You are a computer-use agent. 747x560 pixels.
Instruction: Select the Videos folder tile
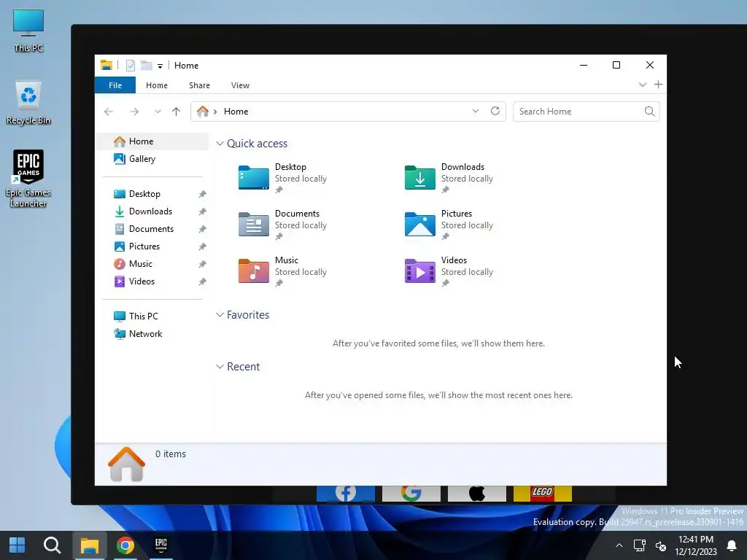449,271
